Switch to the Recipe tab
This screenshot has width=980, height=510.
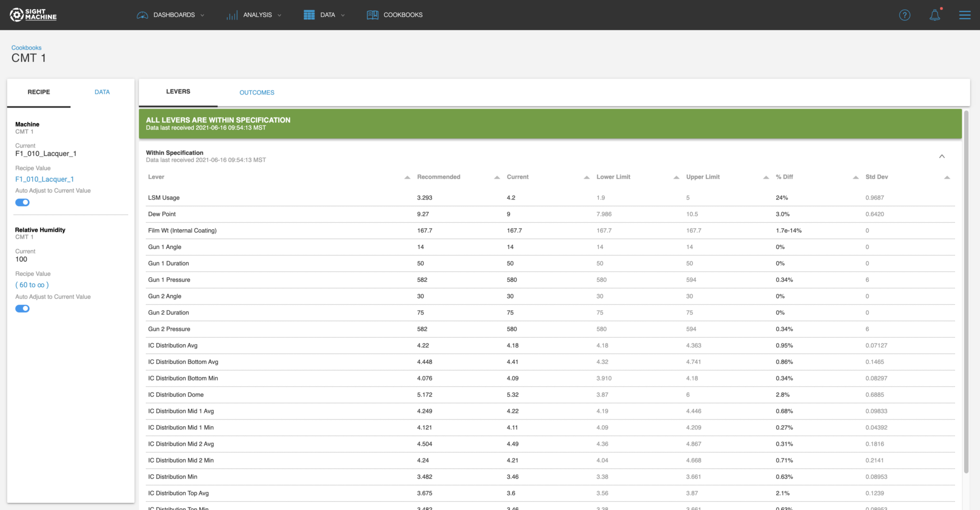click(39, 92)
